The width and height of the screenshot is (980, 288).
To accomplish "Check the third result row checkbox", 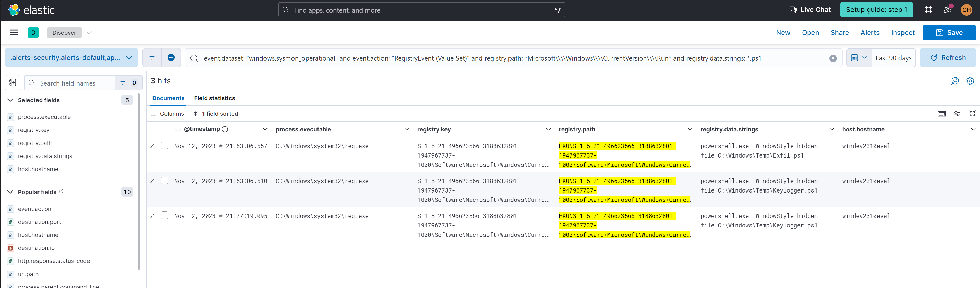I will coord(165,215).
